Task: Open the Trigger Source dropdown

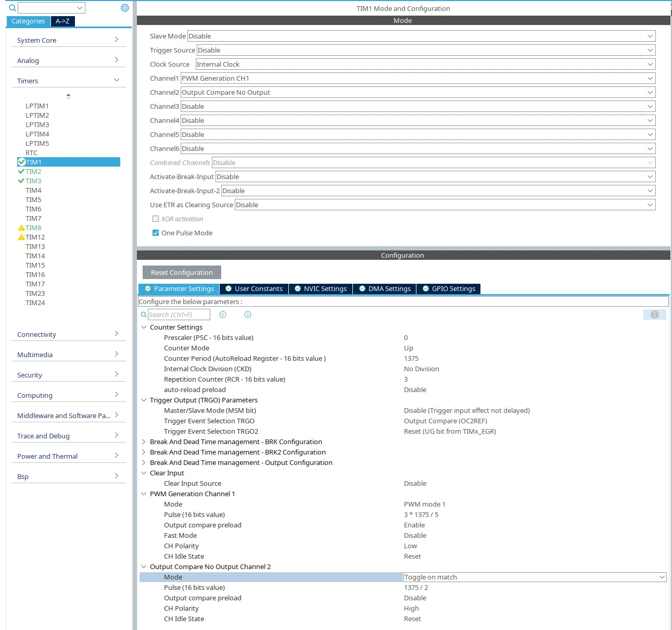Action: point(426,50)
